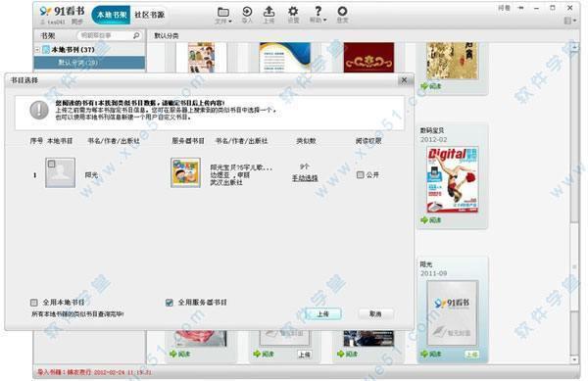Click 阅读 icon under the bottom dark-cover book

click(x=340, y=354)
